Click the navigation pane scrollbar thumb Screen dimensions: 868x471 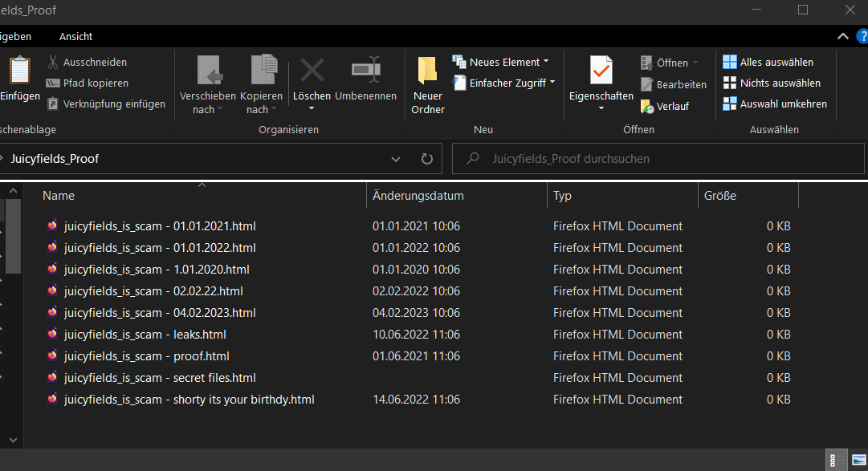pos(14,237)
